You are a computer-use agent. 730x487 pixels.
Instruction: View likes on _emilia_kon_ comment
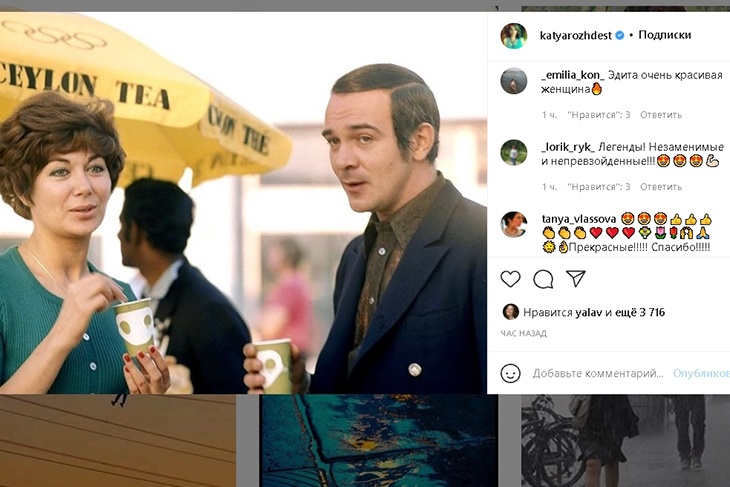tap(598, 115)
